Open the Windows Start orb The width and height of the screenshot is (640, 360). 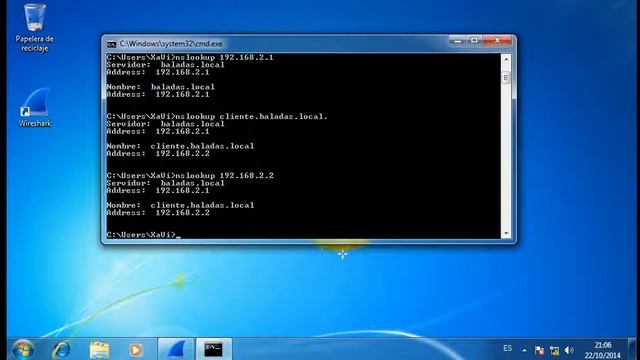point(23,350)
